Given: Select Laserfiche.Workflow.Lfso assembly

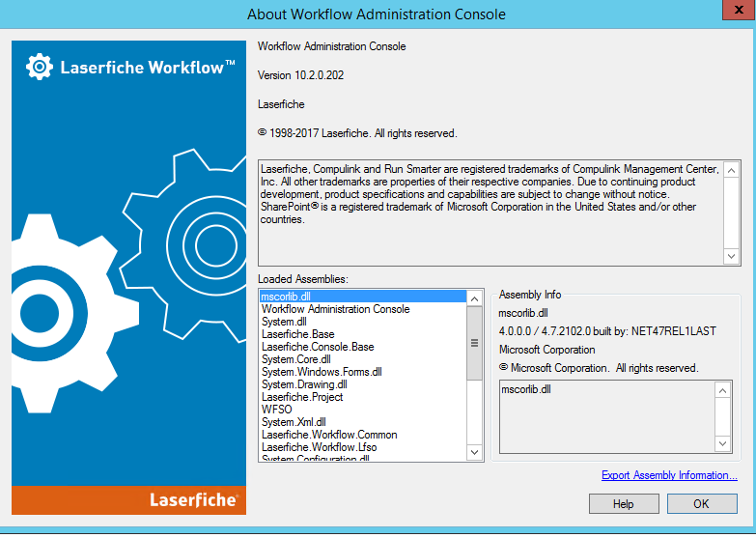Looking at the screenshot, I should click(363, 447).
